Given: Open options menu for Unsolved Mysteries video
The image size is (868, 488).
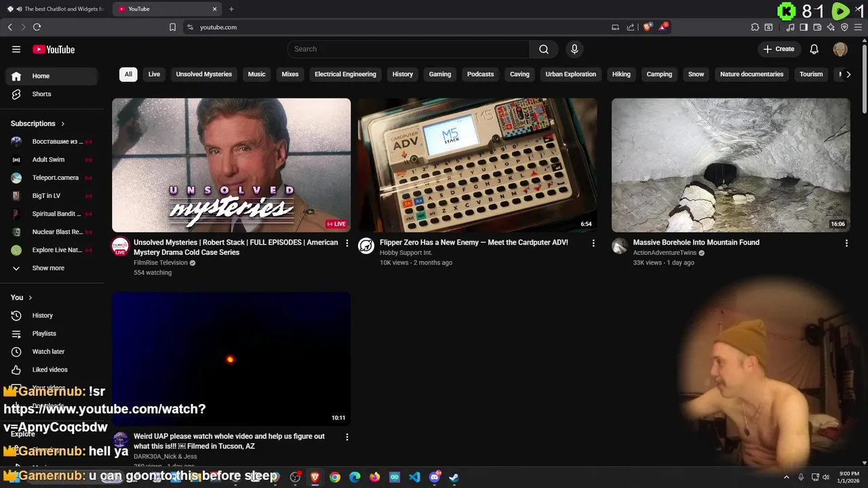Looking at the screenshot, I should [x=347, y=243].
